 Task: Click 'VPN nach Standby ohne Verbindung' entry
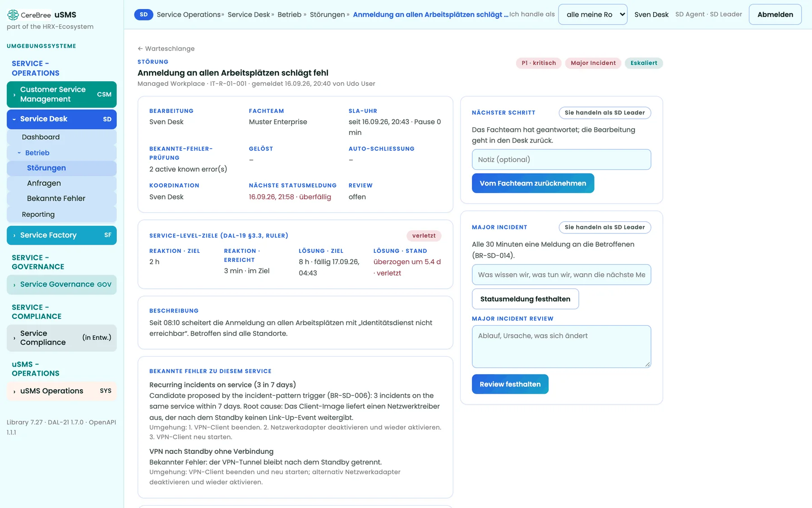tap(211, 452)
